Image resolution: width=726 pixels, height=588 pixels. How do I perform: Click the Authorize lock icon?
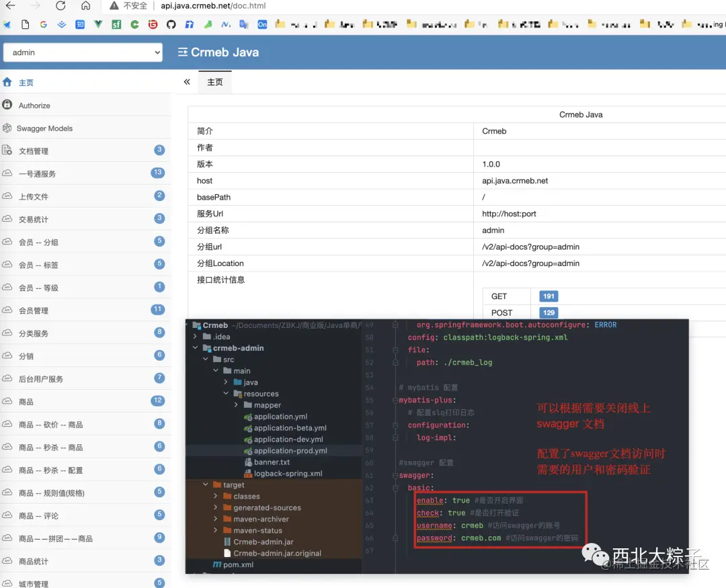[x=7, y=105]
